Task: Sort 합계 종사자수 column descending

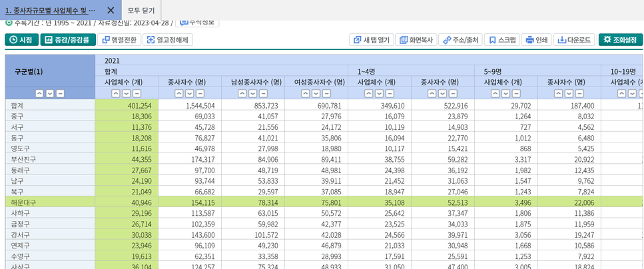Action: point(189,94)
